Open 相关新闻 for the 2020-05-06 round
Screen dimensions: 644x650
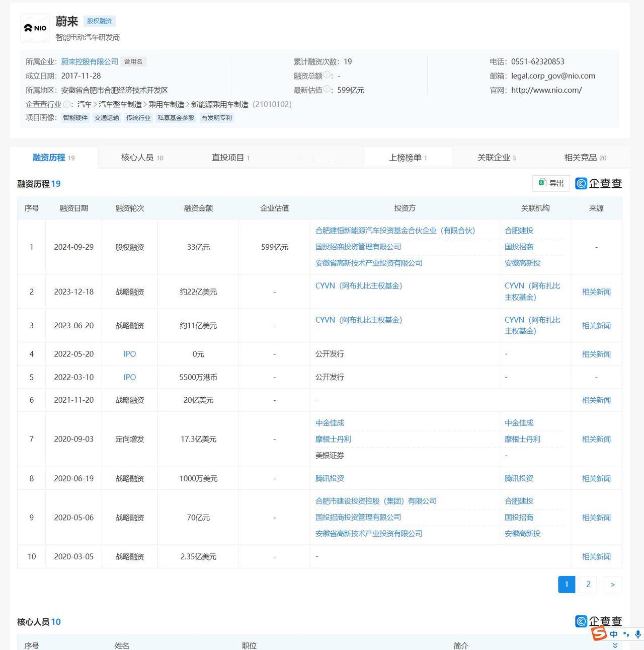click(596, 518)
